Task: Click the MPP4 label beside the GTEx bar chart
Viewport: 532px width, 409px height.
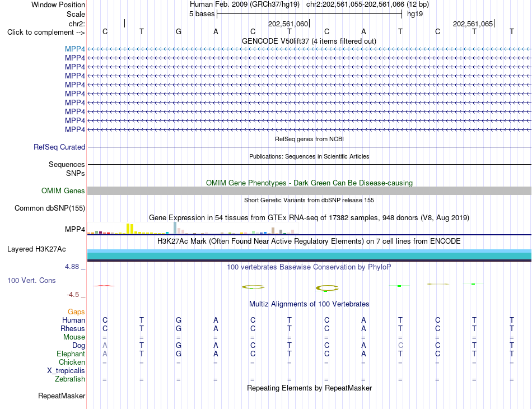Action: [x=75, y=230]
